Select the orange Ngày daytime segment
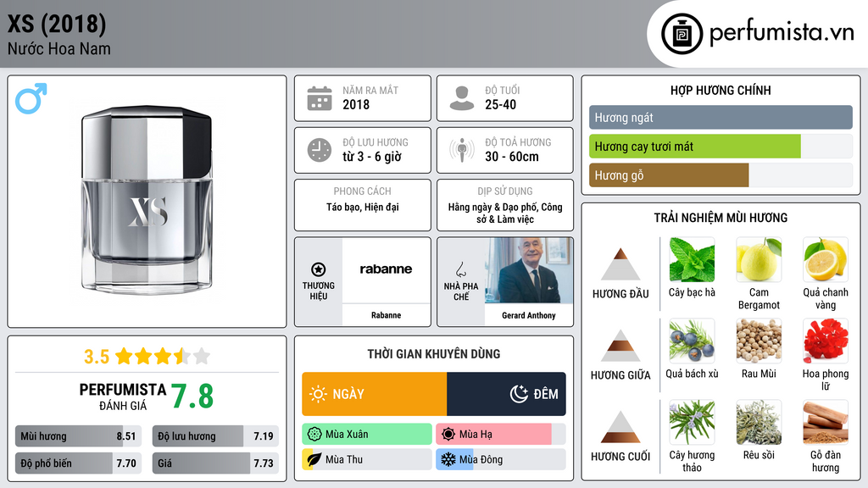 click(x=374, y=394)
